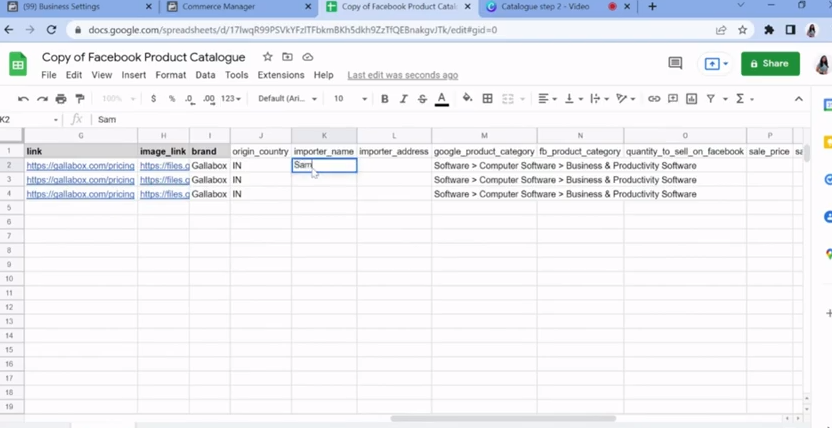This screenshot has height=428, width=832.
Task: Open Functions sigma dropdown
Action: [744, 99]
